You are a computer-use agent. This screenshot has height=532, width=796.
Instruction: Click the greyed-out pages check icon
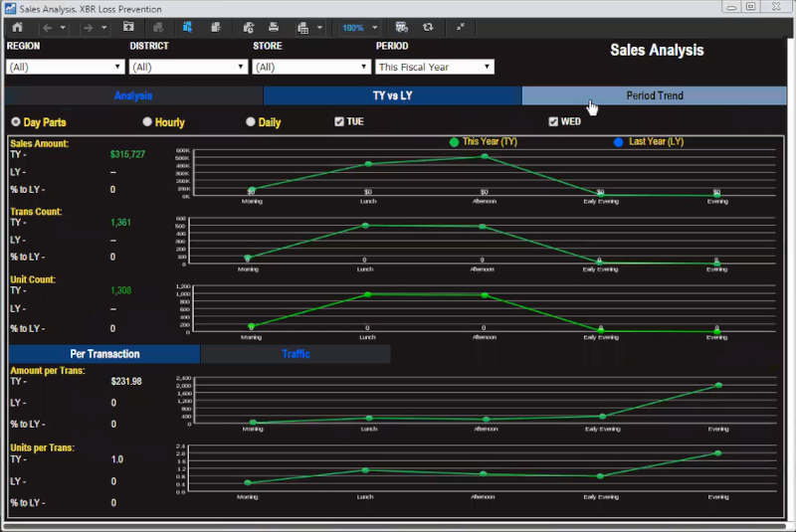click(x=158, y=28)
